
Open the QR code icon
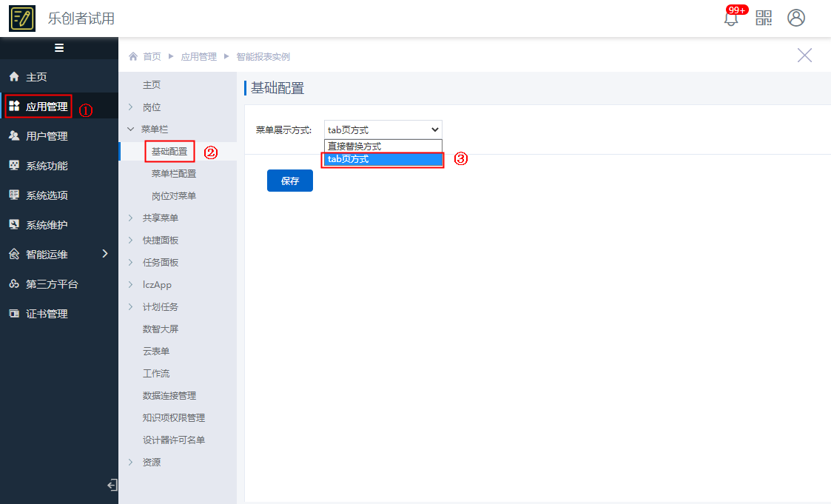pyautogui.click(x=764, y=19)
